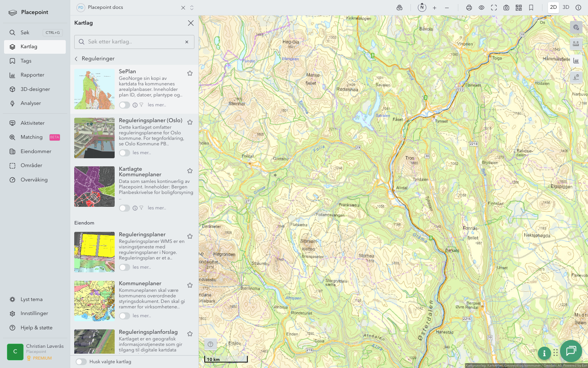Switch on the Kommuneplaner layer
Image resolution: width=588 pixels, height=368 pixels.
[x=125, y=316]
